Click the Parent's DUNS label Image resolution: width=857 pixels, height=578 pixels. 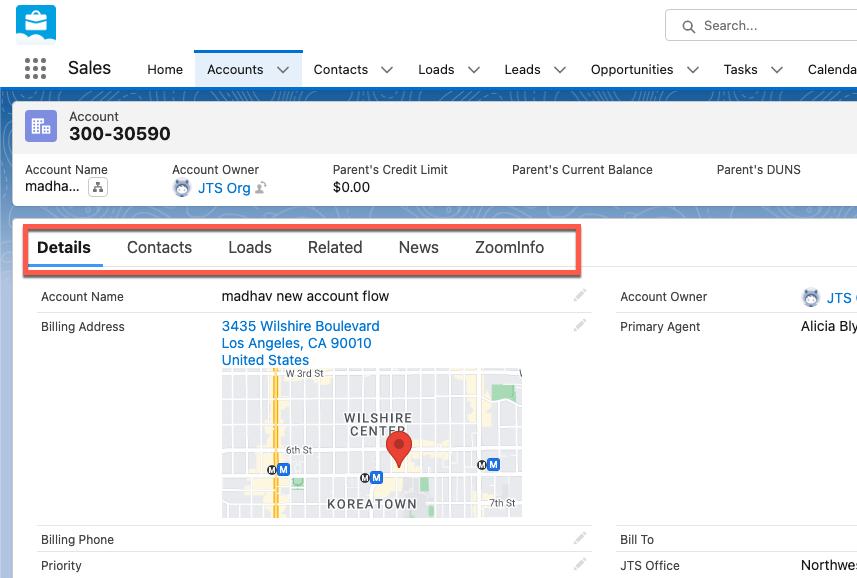pyautogui.click(x=759, y=170)
